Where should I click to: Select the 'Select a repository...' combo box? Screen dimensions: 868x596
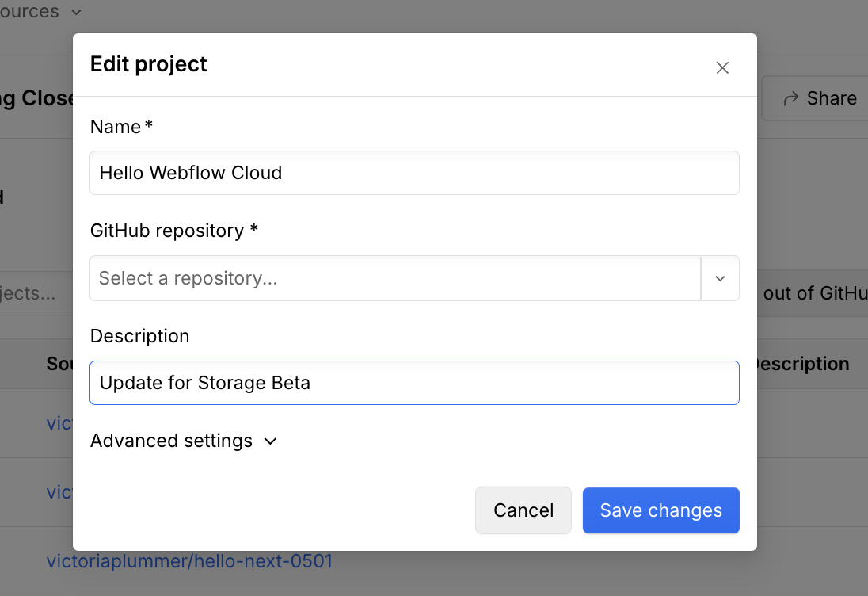click(x=414, y=278)
